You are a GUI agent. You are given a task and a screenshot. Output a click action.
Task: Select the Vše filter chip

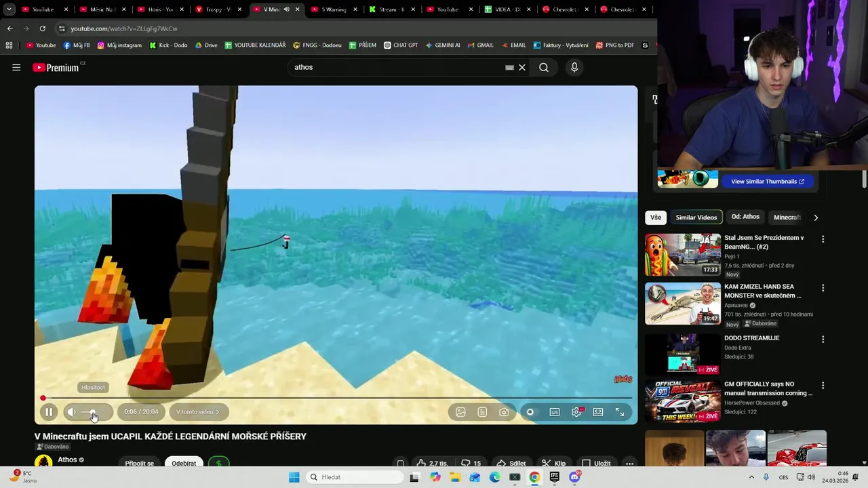(x=656, y=218)
